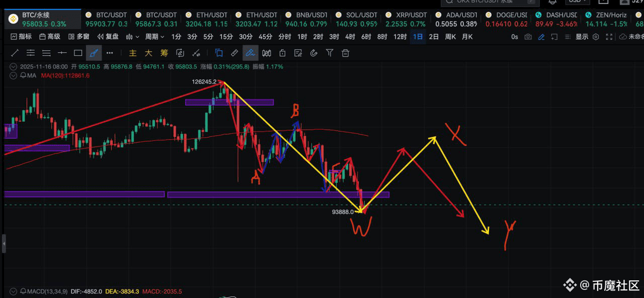Open the ZEN/Horizen ticker tab
The width and height of the screenshot is (644, 298).
[607, 20]
